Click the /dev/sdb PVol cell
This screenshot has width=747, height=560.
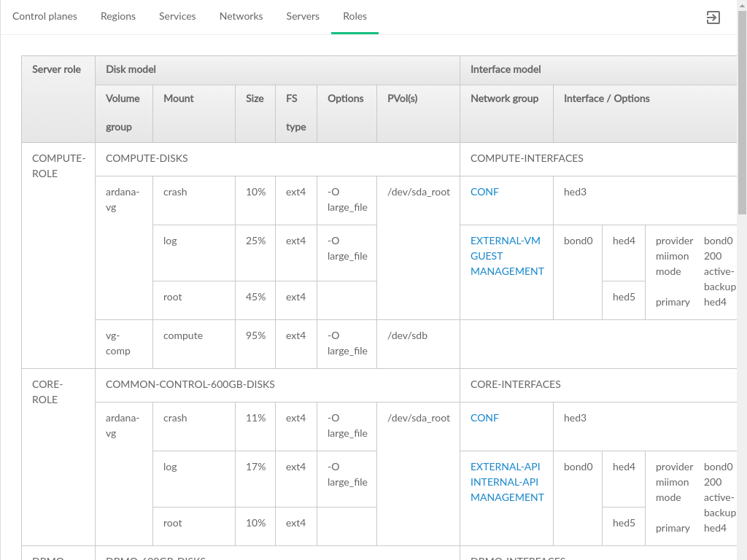pyautogui.click(x=407, y=335)
